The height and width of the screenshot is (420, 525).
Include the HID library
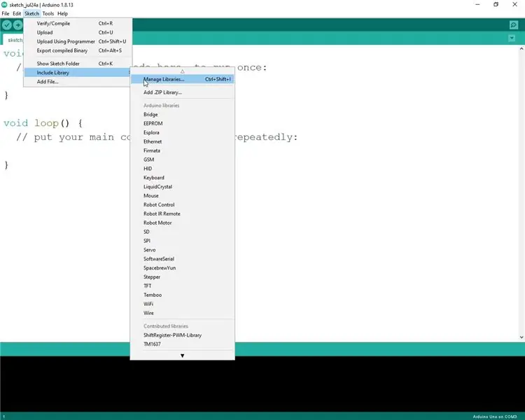pyautogui.click(x=182, y=169)
